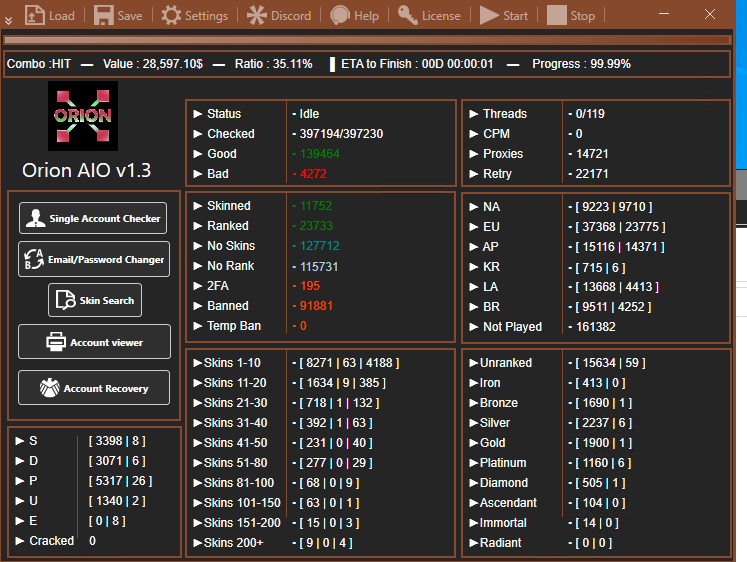Screen dimensions: 747x562
Task: Click the Skins 1-10 row label
Action: (232, 363)
